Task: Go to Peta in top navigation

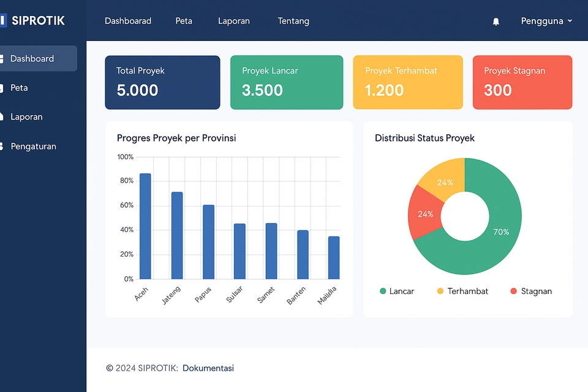Action: [x=184, y=21]
